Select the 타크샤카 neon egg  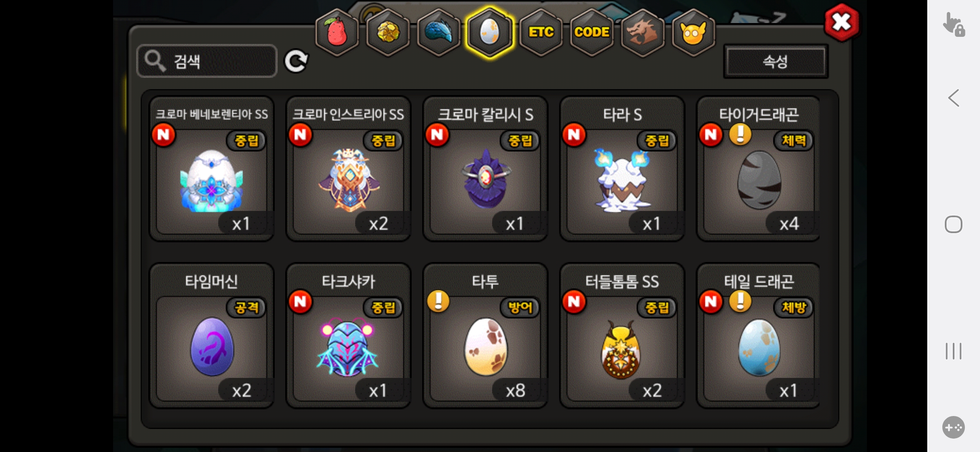click(x=348, y=336)
